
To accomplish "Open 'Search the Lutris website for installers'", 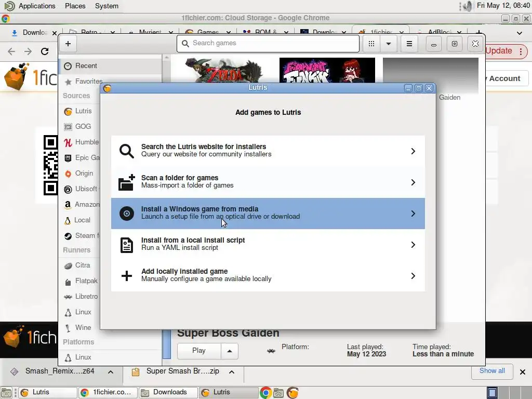I will pos(268,151).
